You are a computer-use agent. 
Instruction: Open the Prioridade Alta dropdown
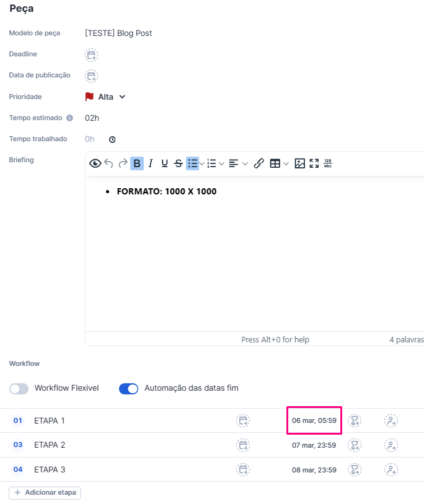[x=112, y=97]
